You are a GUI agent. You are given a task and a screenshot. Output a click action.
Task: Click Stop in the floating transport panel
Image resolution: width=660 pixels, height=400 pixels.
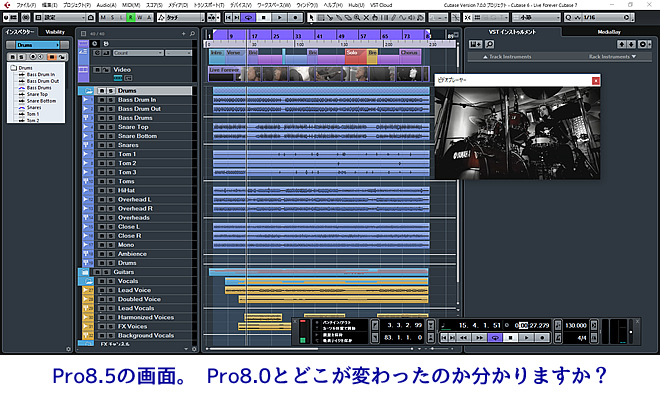(x=511, y=338)
